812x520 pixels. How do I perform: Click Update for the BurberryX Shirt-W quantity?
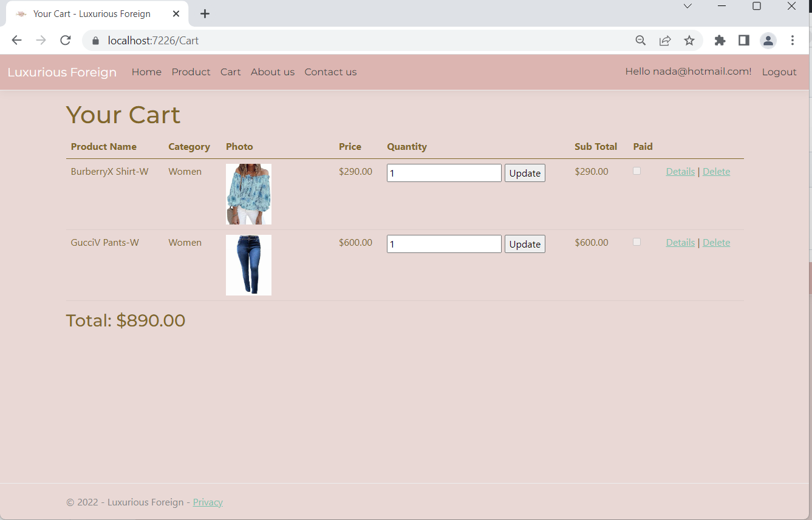click(x=524, y=173)
